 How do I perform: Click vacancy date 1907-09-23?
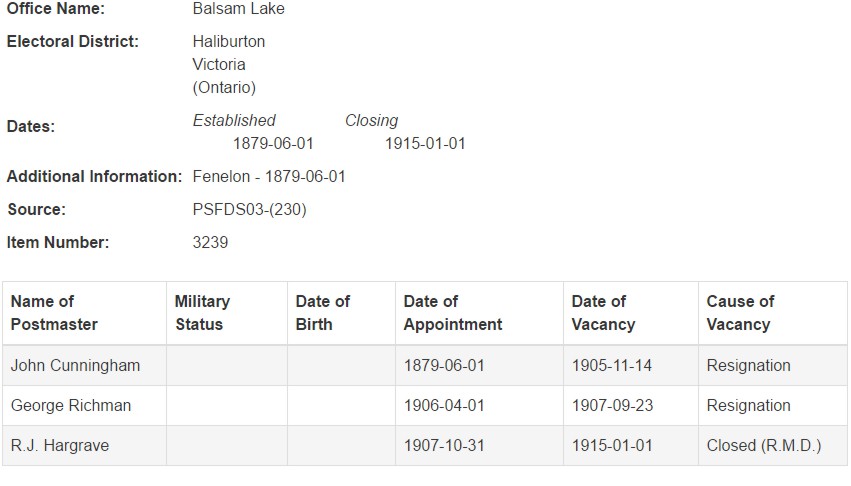click(612, 406)
